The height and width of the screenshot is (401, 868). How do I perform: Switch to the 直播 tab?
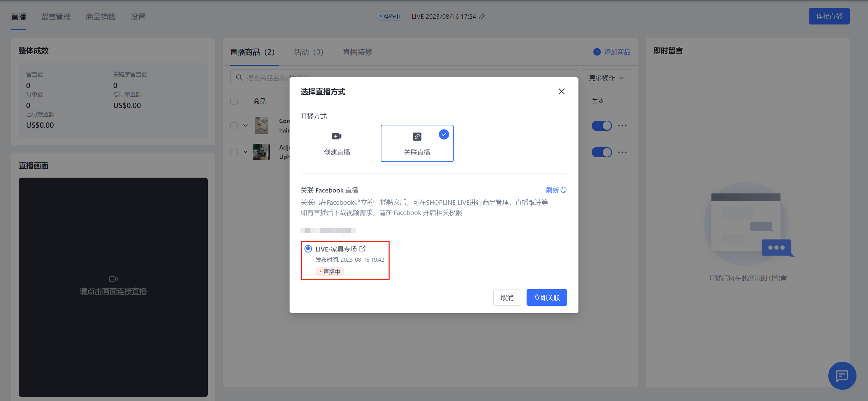point(19,17)
